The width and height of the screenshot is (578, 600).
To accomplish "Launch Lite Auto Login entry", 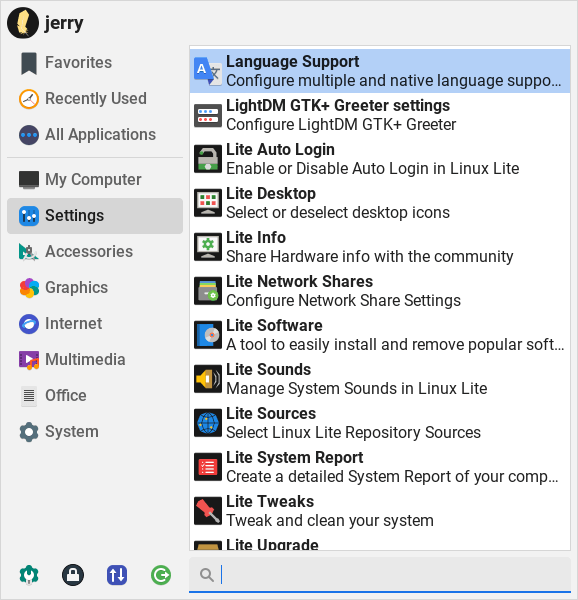I will (380, 159).
